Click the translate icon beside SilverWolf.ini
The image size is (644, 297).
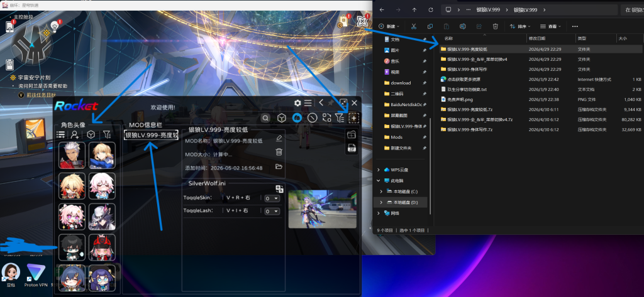280,189
